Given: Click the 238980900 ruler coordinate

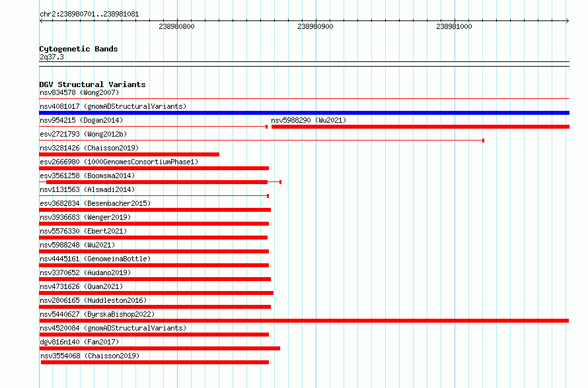Looking at the screenshot, I should pyautogui.click(x=315, y=26).
